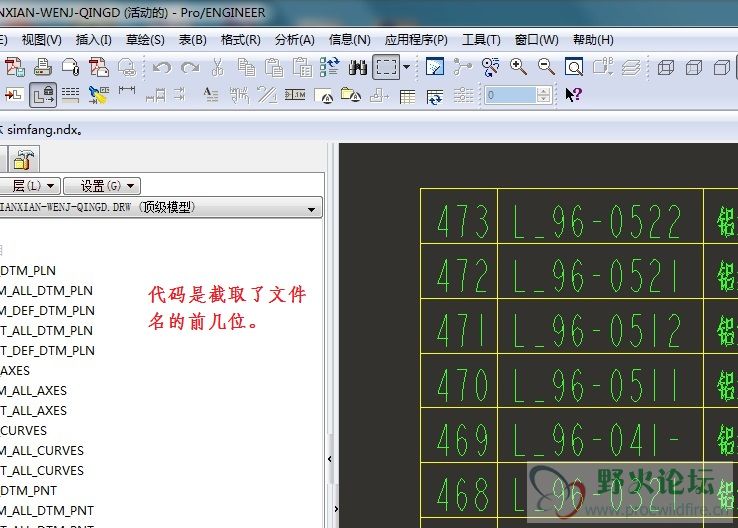The image size is (738, 528).
Task: Toggle the lock view movement icon
Action: point(43,95)
